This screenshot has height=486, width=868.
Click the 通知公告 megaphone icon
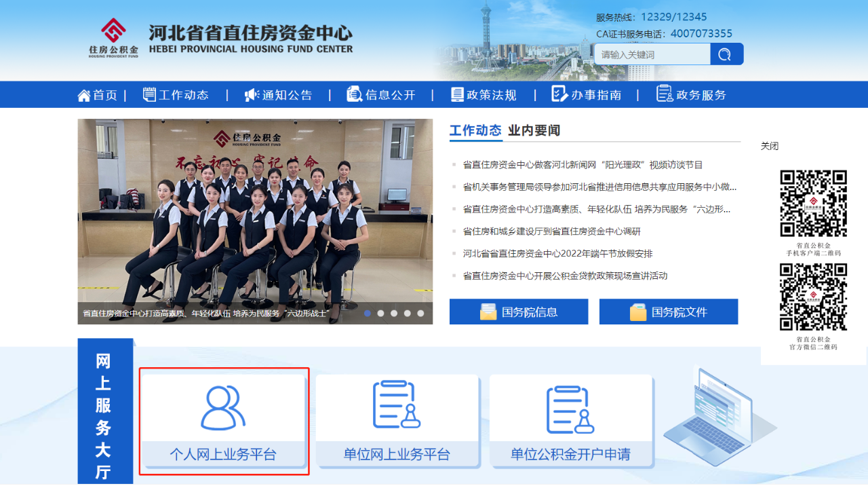tap(252, 95)
